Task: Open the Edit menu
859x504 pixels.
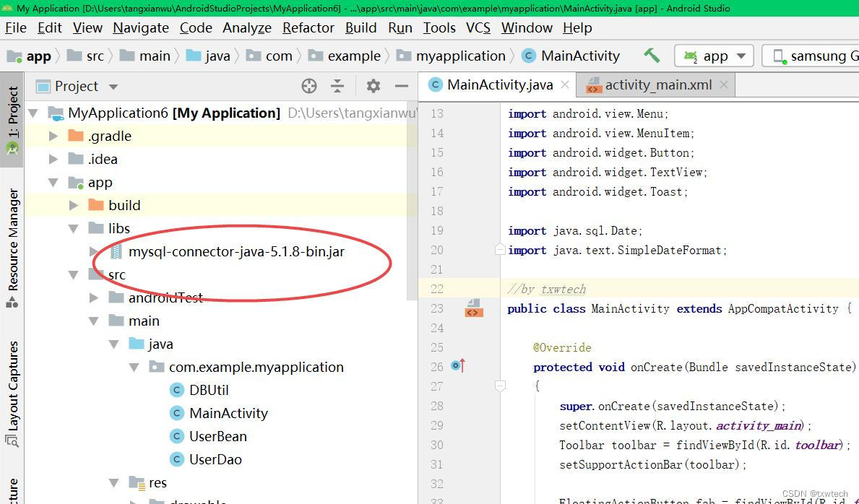Action: click(x=49, y=28)
